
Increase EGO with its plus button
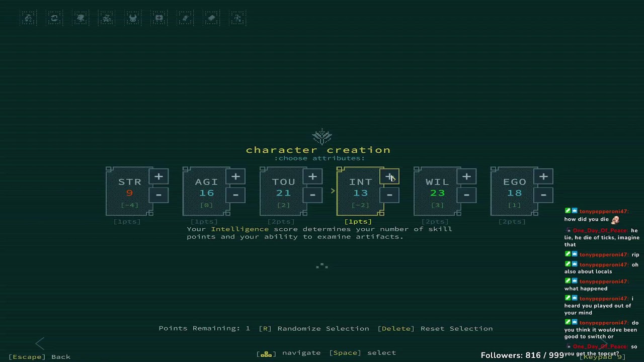[543, 176]
